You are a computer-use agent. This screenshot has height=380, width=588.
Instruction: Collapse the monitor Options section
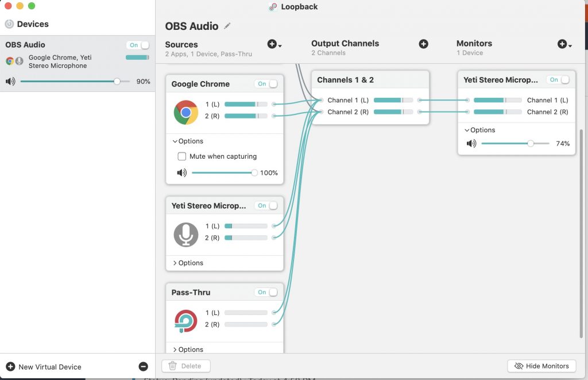coord(480,130)
